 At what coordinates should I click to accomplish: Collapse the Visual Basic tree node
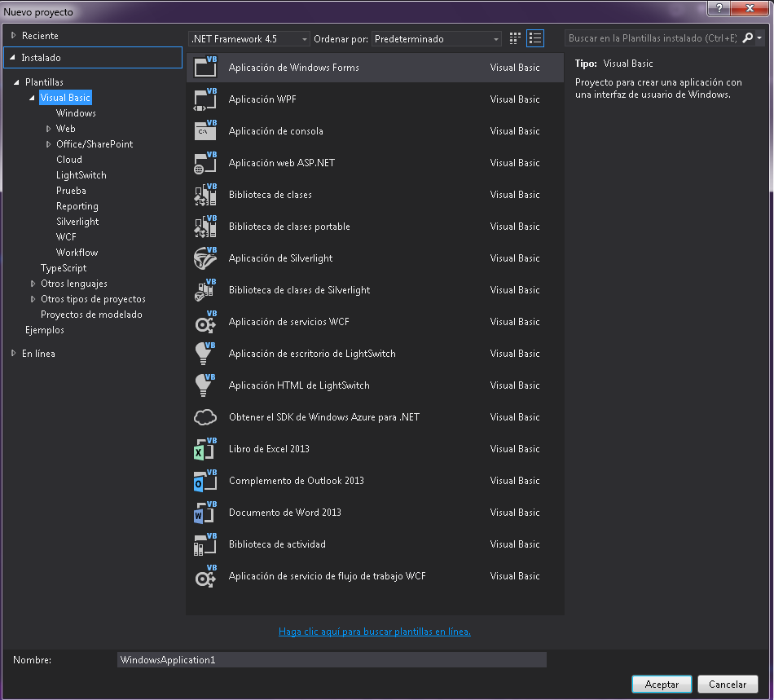31,97
